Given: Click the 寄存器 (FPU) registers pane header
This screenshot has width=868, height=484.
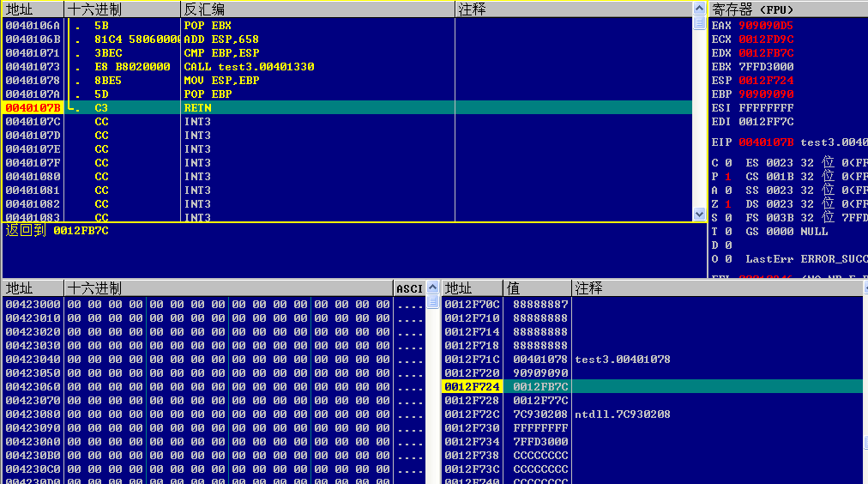Looking at the screenshot, I should (753, 9).
